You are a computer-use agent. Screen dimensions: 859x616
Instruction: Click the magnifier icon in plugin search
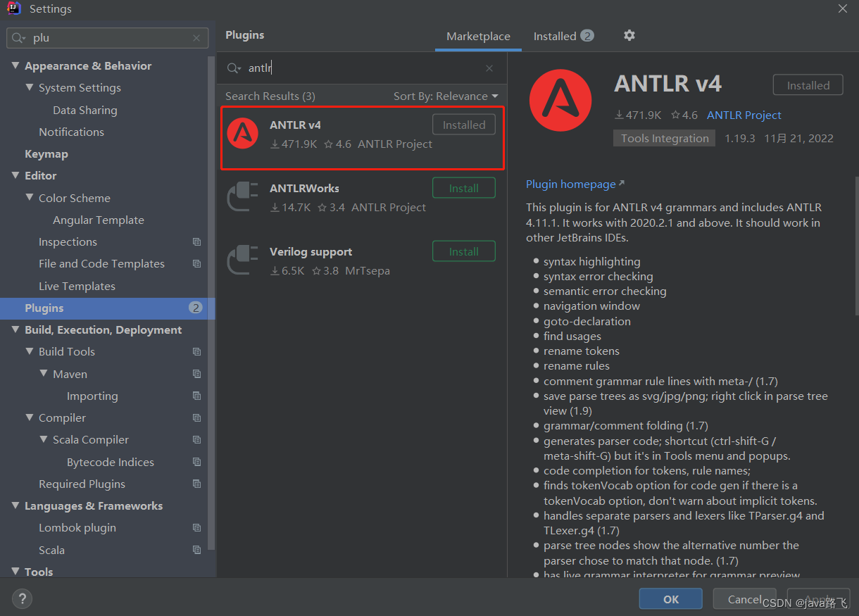pos(234,68)
